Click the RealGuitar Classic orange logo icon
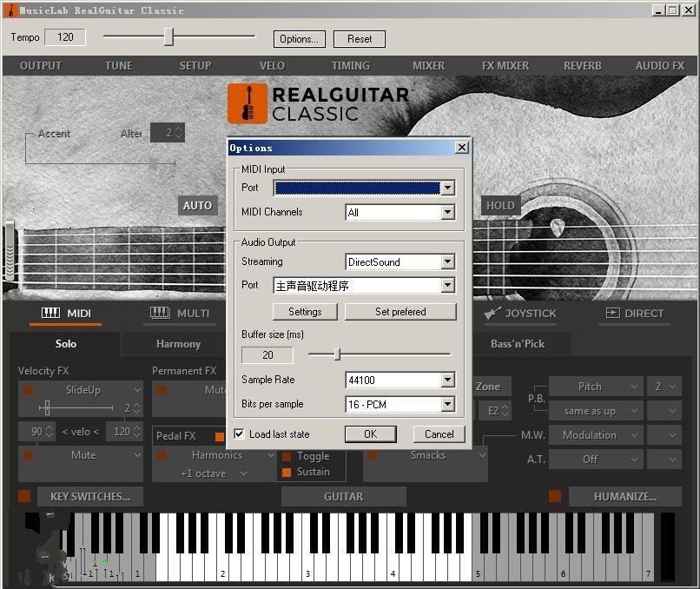Image resolution: width=700 pixels, height=589 pixels. tap(248, 103)
